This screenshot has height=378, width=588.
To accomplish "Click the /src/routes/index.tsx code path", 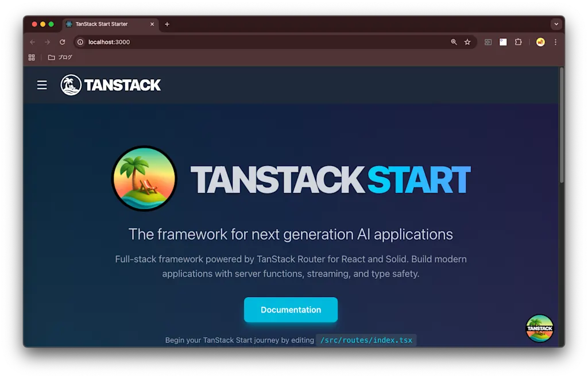I will 366,340.
